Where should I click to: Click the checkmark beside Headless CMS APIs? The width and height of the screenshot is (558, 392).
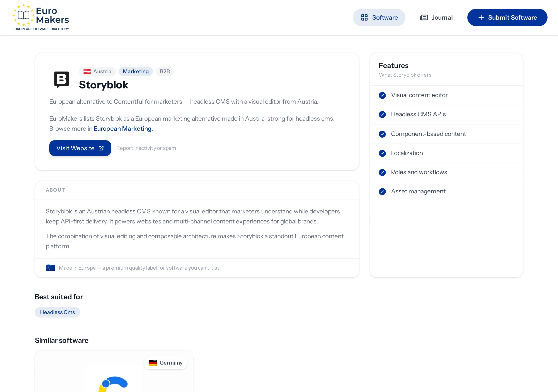click(382, 114)
